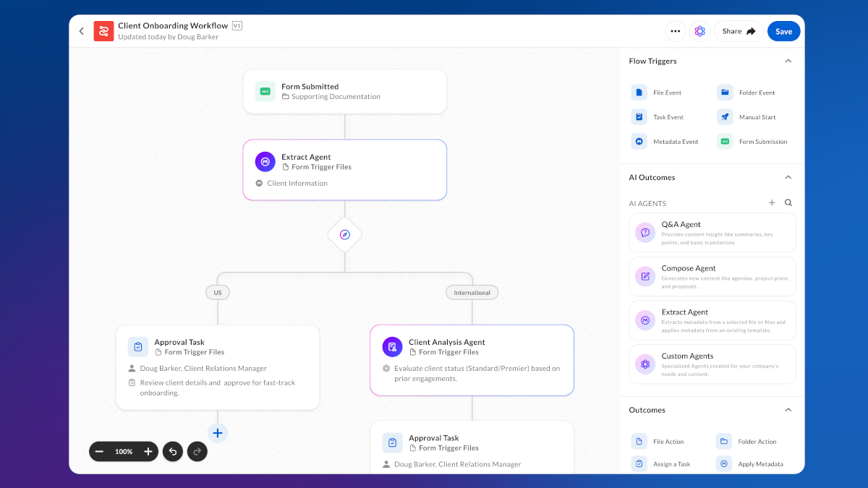
Task: Add a new AI agent with plus icon
Action: [772, 203]
